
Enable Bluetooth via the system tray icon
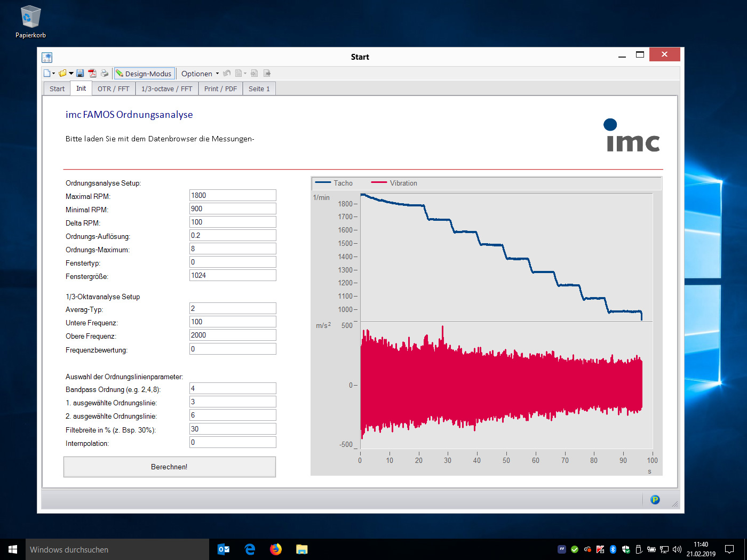point(613,549)
